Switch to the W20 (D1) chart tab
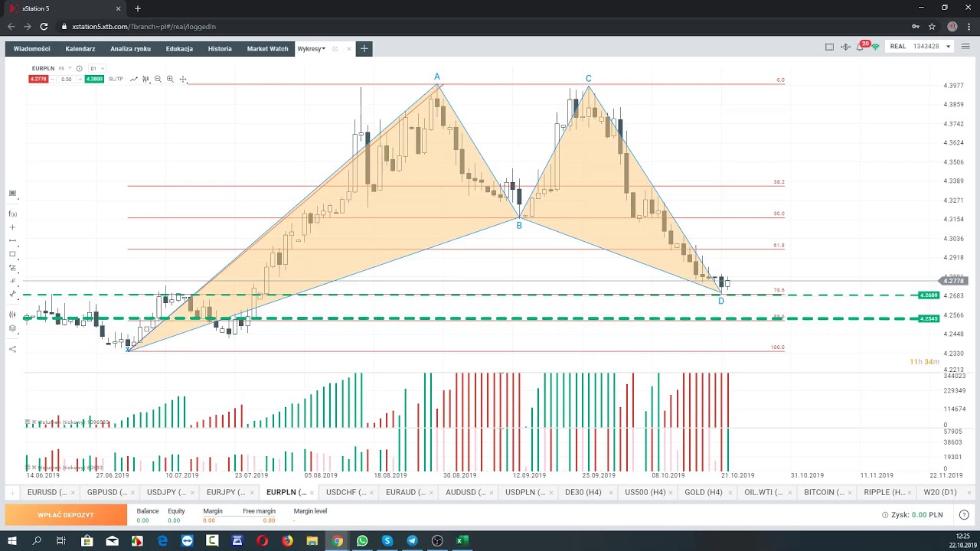This screenshot has height=551, width=980. [x=940, y=492]
